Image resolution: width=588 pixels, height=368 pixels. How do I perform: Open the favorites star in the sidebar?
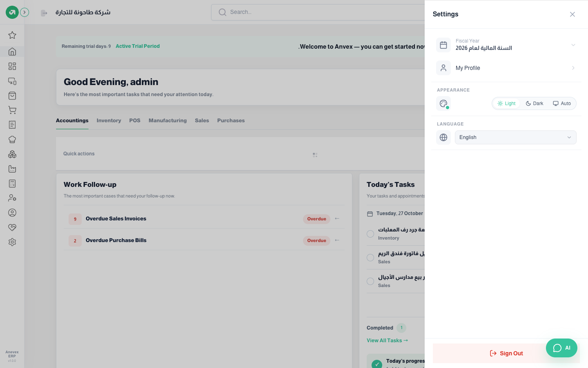(12, 35)
